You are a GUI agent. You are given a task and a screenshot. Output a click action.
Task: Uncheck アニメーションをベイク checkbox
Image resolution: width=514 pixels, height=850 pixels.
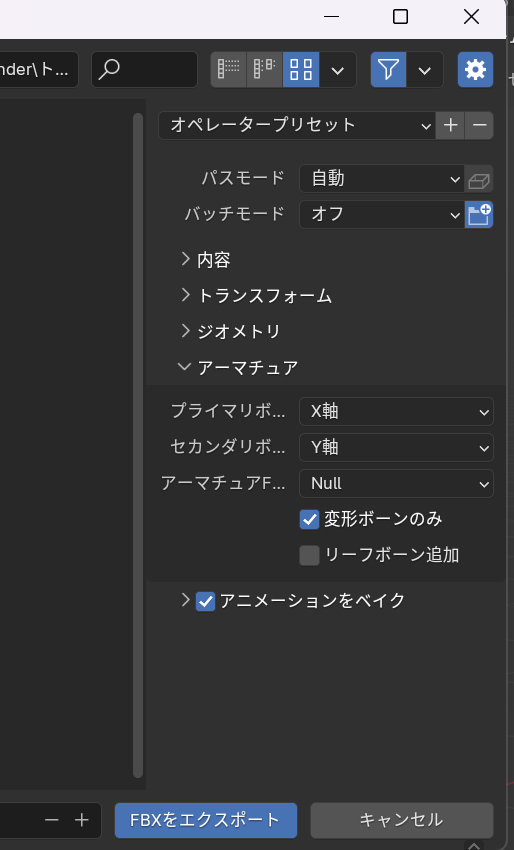point(205,601)
